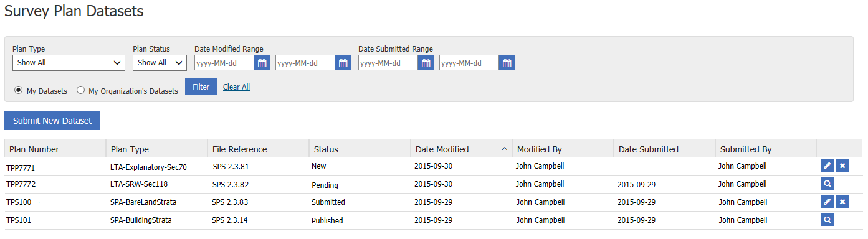This screenshot has height=239, width=868.
Task: Click the Submit New Dataset button
Action: tap(52, 121)
